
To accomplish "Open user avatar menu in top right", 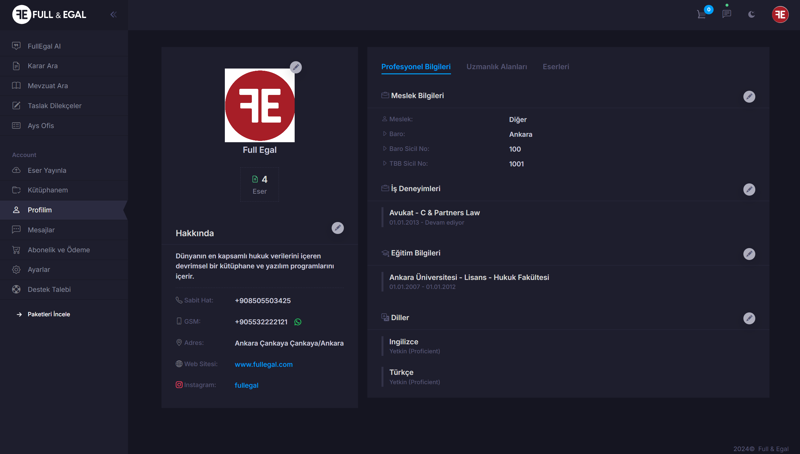I will pyautogui.click(x=780, y=14).
